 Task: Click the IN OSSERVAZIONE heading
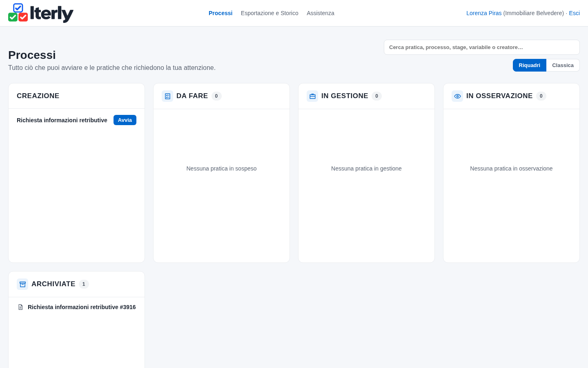click(x=499, y=96)
